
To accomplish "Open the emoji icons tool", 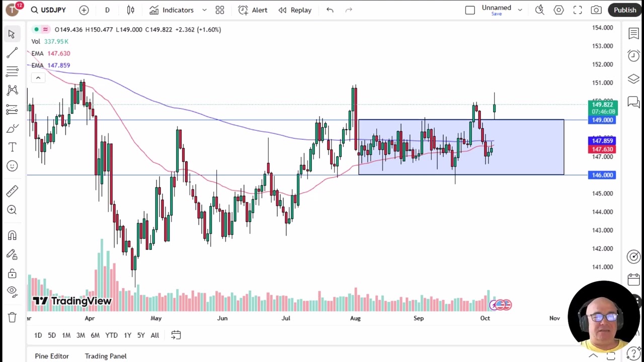I will (12, 166).
